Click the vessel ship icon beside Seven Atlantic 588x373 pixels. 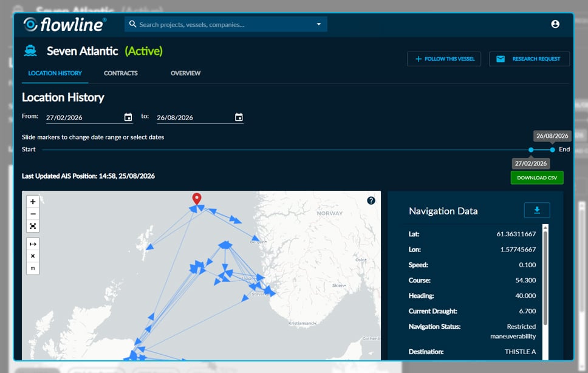click(30, 50)
